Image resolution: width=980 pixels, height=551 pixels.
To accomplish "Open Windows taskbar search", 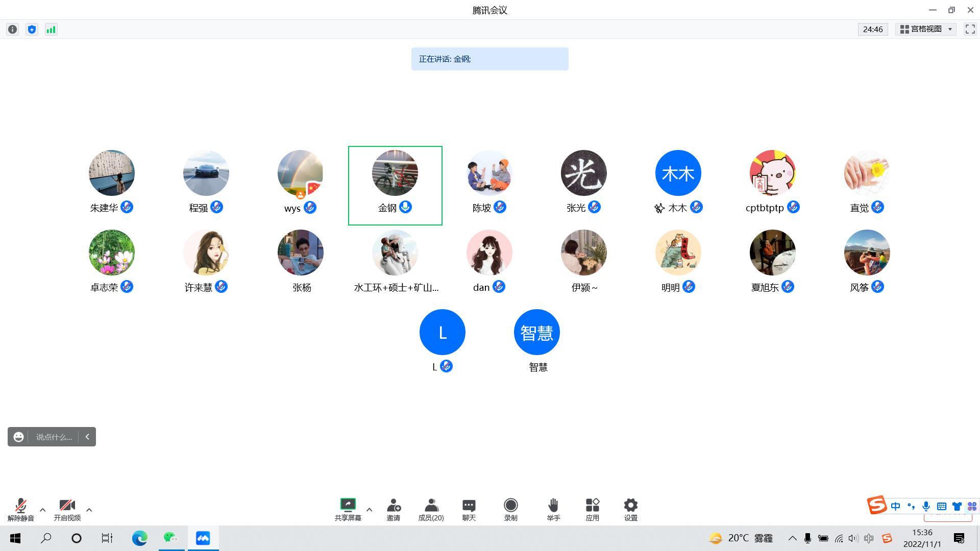I will [x=46, y=538].
